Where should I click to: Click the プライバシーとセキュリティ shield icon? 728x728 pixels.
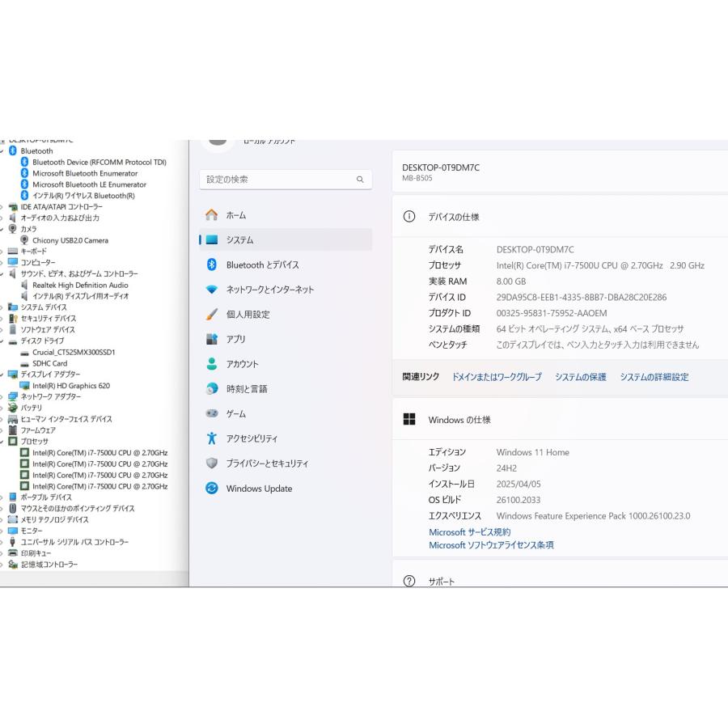click(212, 463)
